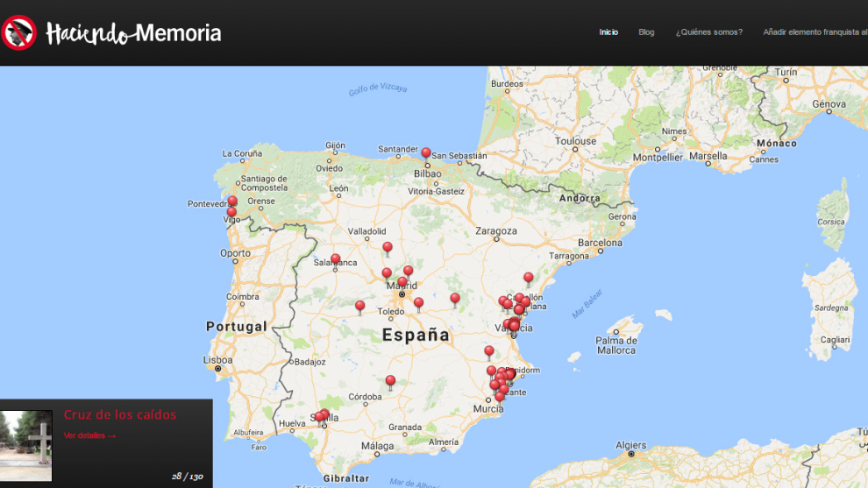The height and width of the screenshot is (488, 868).
Task: Open the pin north of Córdoba
Action: click(390, 381)
